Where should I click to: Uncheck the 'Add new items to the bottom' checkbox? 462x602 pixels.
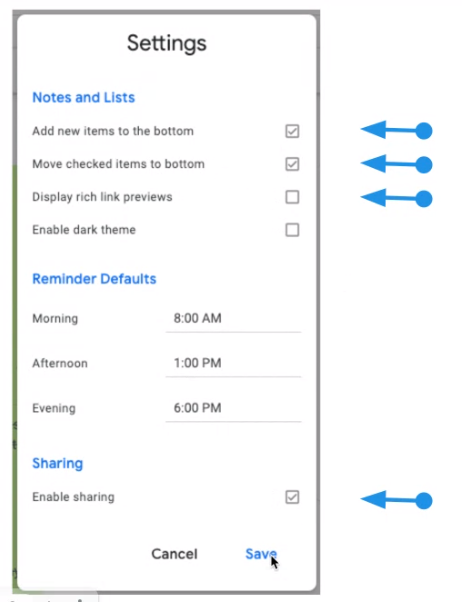(292, 131)
